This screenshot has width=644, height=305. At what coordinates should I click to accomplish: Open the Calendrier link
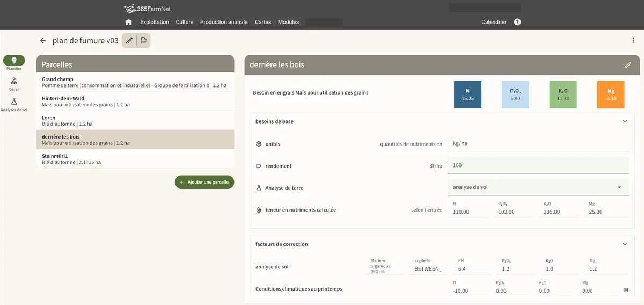coord(494,23)
